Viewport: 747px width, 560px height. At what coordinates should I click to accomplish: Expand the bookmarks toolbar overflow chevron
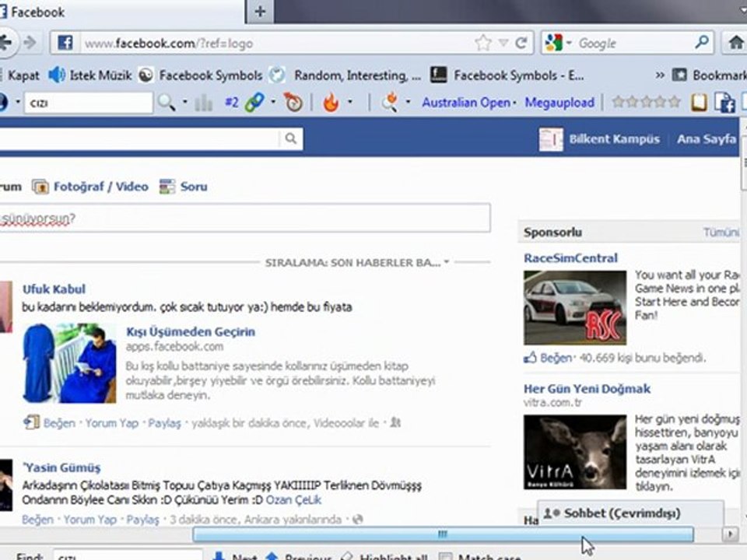[660, 75]
